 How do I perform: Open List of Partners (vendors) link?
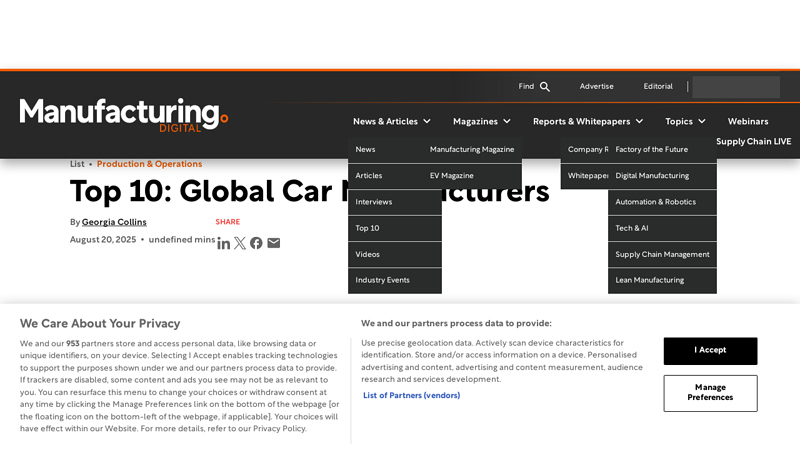tap(411, 395)
